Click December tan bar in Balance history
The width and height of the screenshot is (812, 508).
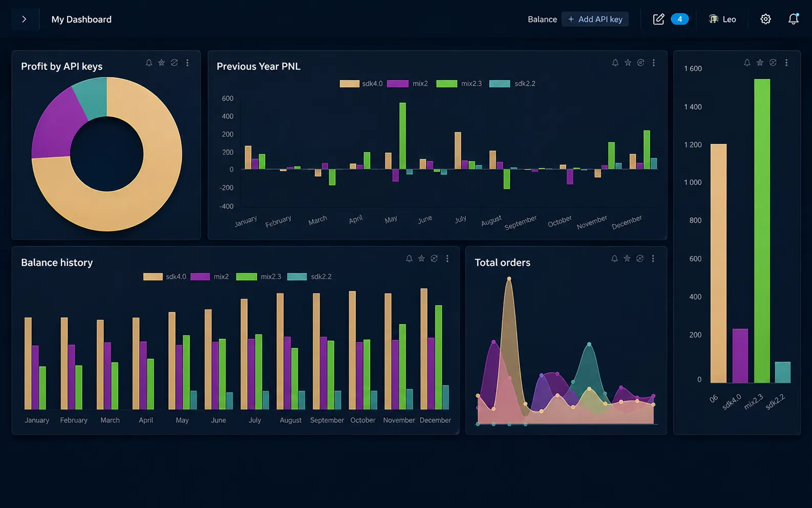click(x=424, y=349)
